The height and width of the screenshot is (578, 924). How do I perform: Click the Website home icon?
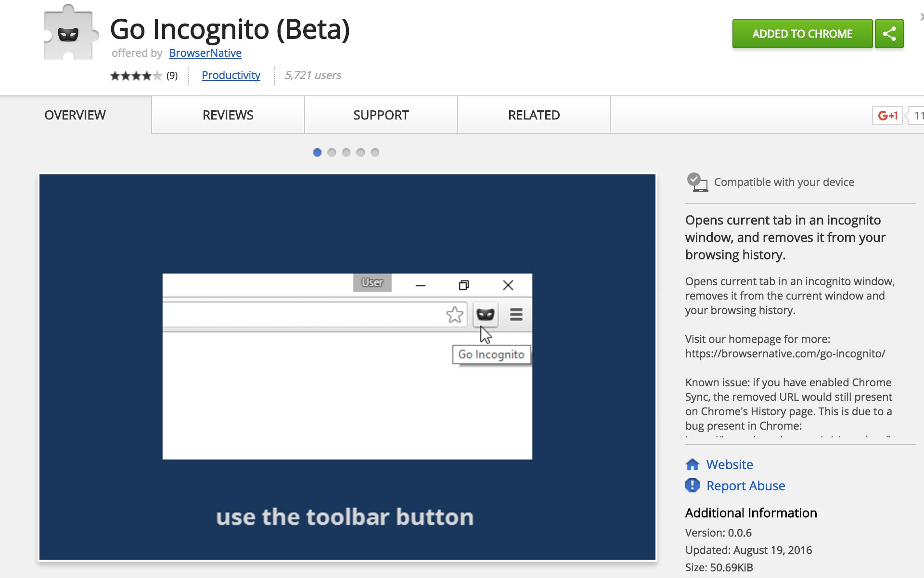pyautogui.click(x=692, y=464)
